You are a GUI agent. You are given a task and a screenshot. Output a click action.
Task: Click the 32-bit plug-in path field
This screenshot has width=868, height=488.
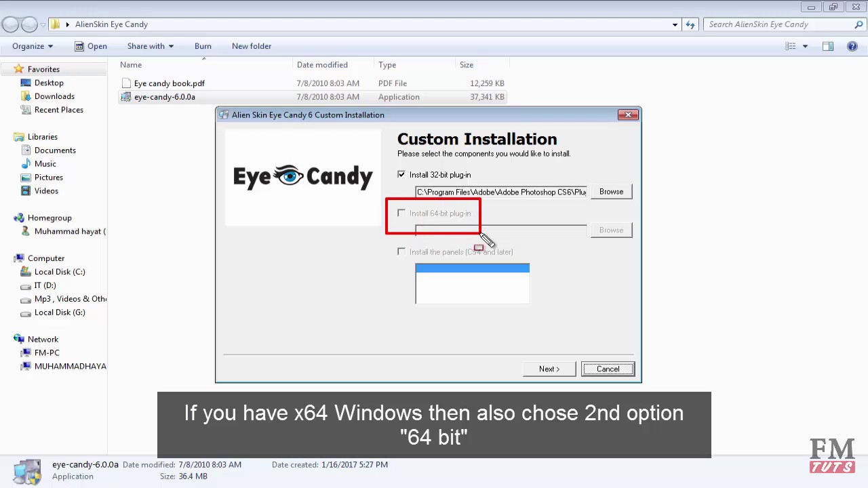[501, 192]
